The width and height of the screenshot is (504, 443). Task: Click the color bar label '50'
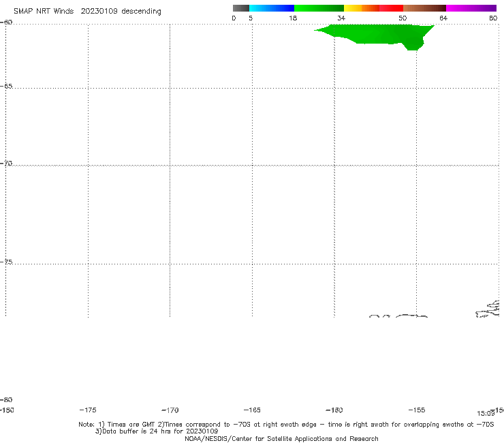pyautogui.click(x=403, y=18)
